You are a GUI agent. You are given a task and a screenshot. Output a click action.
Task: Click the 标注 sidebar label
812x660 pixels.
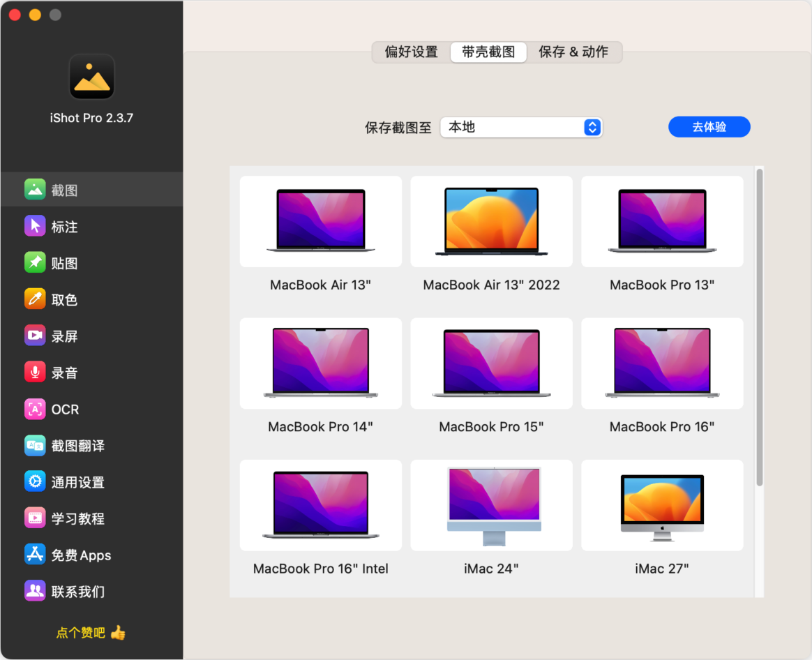tap(64, 227)
